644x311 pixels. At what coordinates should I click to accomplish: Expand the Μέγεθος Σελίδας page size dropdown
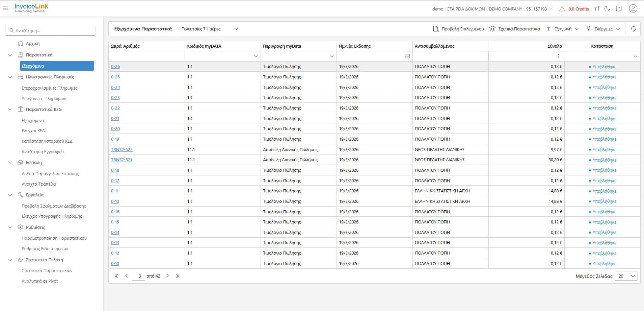(633, 276)
